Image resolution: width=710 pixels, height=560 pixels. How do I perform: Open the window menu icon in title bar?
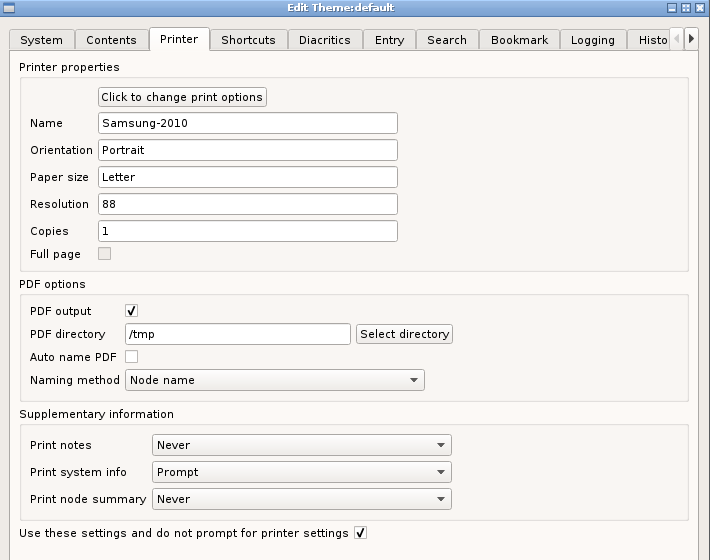coord(9,8)
